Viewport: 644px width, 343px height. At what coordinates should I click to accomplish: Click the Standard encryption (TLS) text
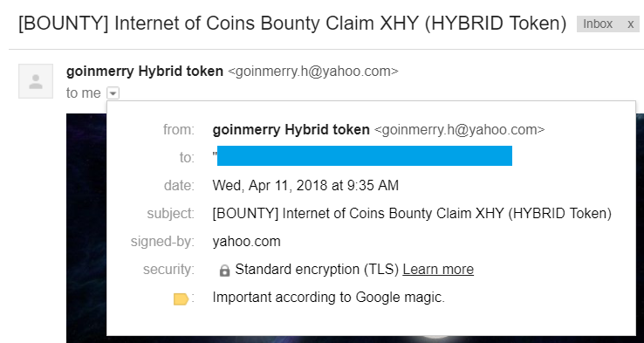click(317, 270)
